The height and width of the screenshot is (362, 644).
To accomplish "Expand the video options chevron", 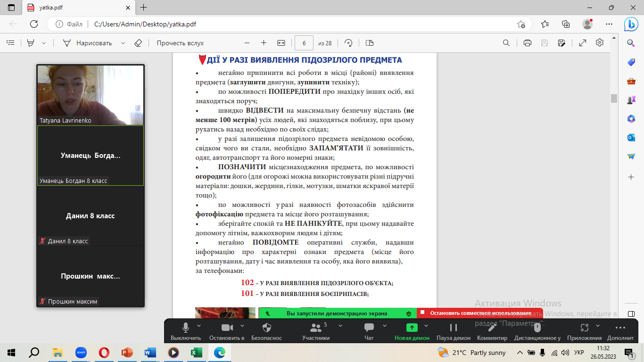I will coord(242,325).
